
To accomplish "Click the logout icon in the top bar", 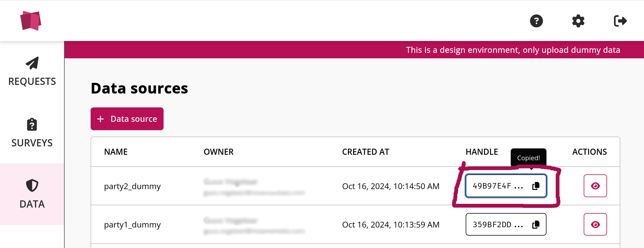I will [620, 21].
